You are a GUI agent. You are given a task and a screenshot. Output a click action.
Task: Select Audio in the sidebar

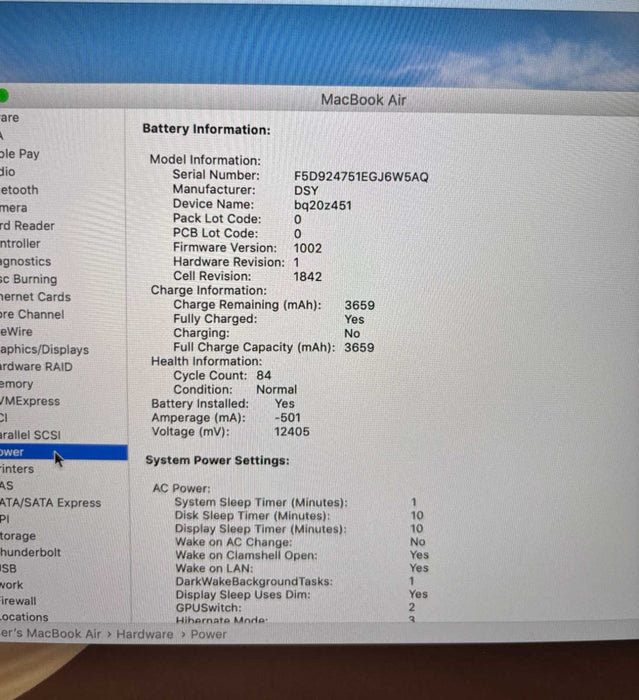(x=8, y=172)
